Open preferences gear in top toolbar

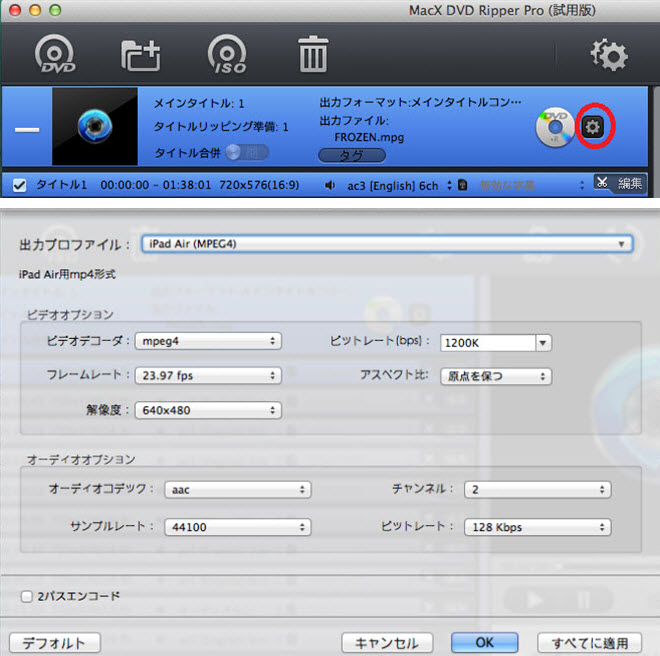click(609, 55)
